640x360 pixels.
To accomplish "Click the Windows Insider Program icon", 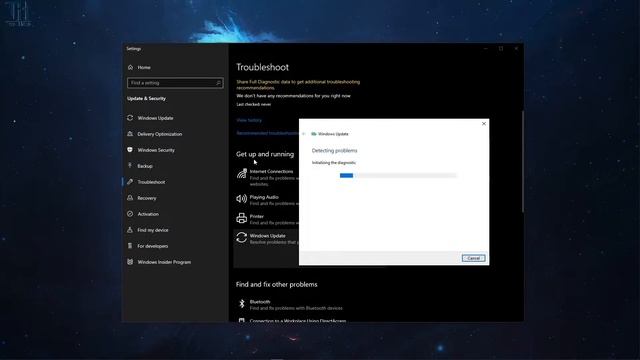I will click(x=130, y=262).
